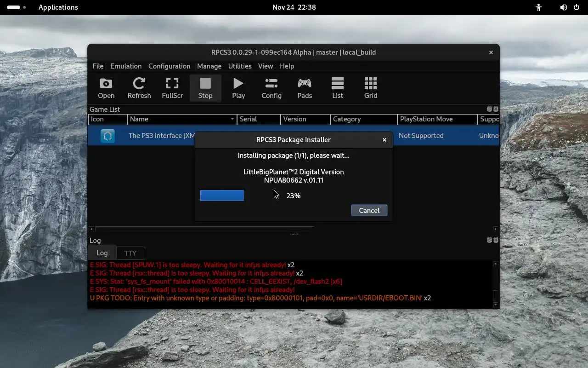The height and width of the screenshot is (368, 588).
Task: Click the power icon in system tray
Action: 577,7
